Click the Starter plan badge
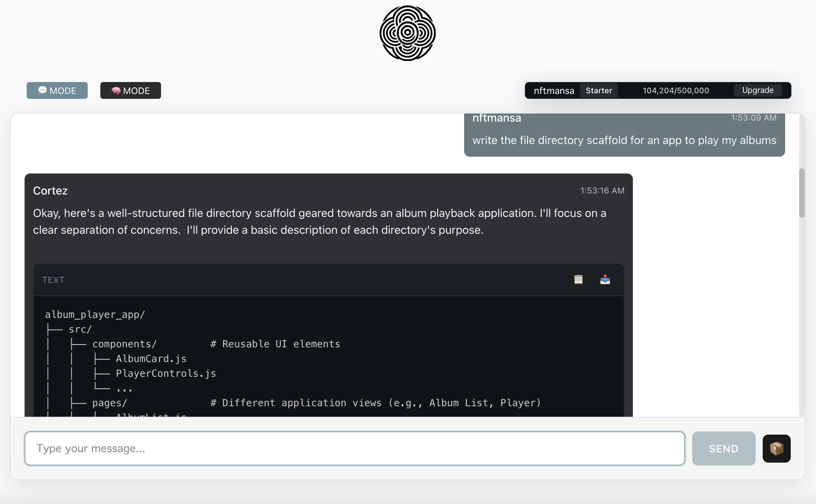 [x=598, y=90]
